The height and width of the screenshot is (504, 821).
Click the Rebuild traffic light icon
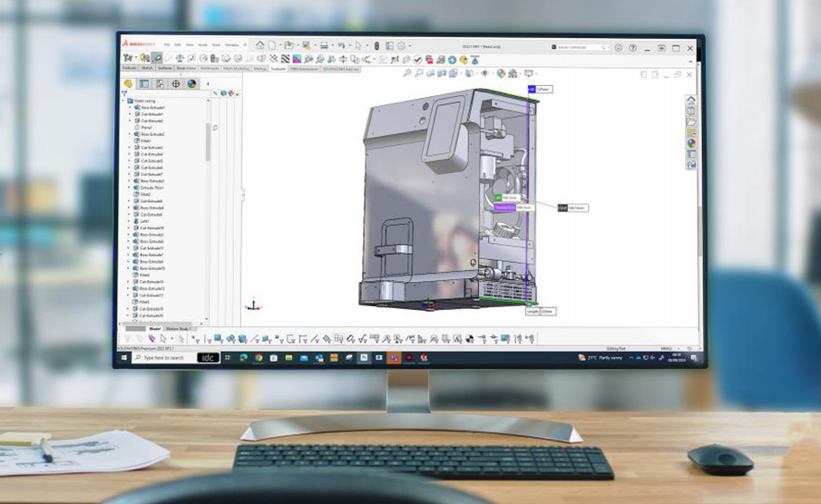[x=377, y=45]
